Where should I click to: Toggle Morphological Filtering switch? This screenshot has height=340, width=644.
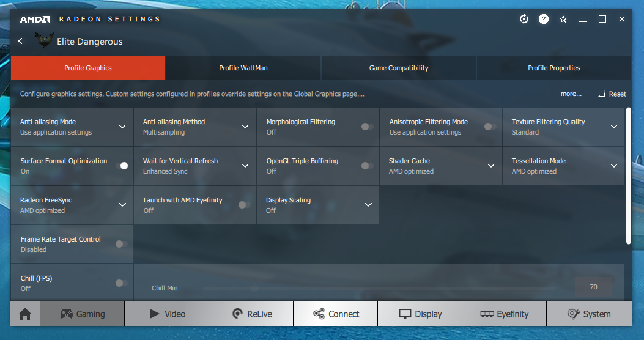point(367,127)
